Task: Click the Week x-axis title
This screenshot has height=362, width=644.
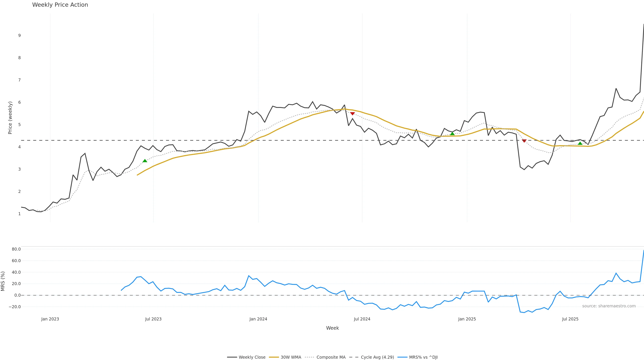Action: (332, 328)
